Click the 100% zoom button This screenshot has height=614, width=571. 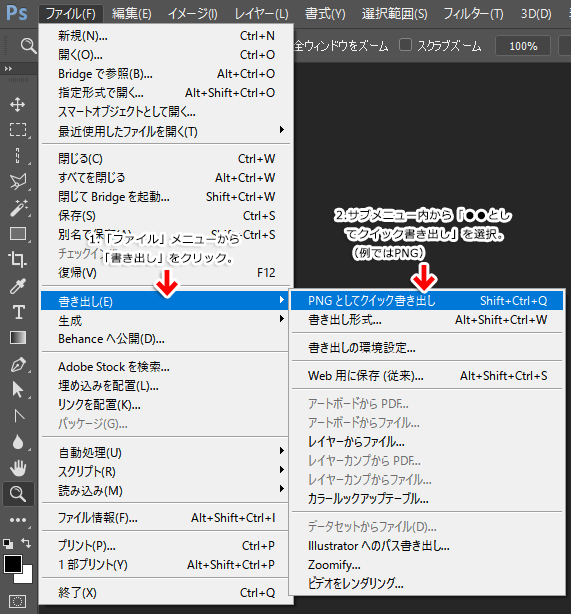[x=523, y=46]
